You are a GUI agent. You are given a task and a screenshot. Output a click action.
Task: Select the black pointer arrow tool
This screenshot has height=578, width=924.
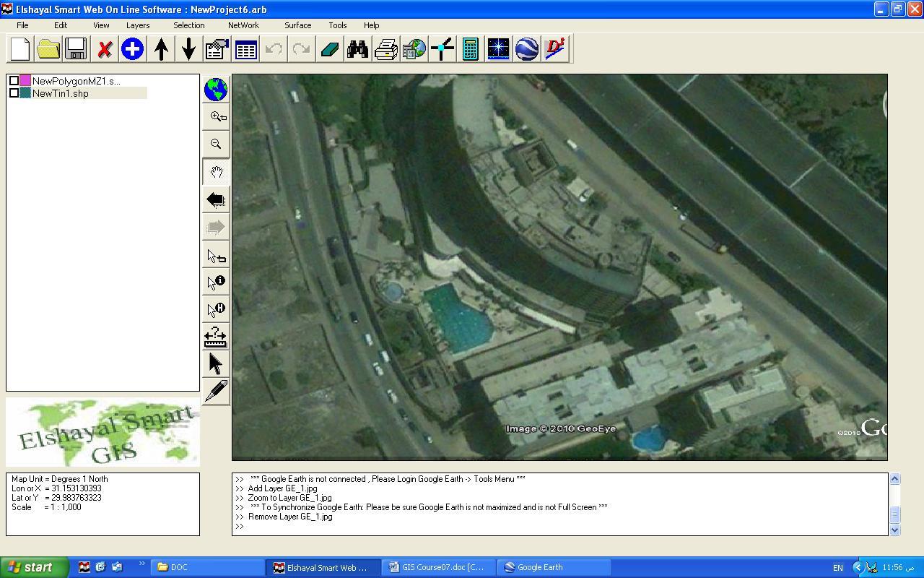pyautogui.click(x=216, y=364)
